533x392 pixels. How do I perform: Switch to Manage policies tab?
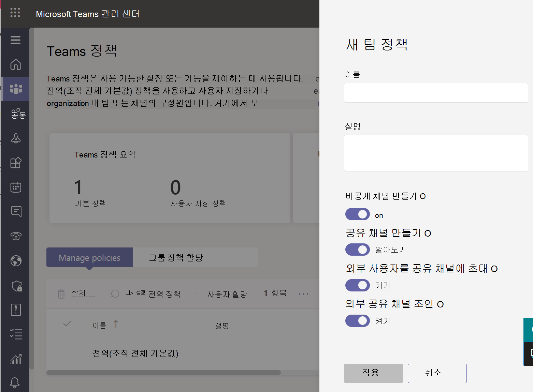pyautogui.click(x=89, y=257)
